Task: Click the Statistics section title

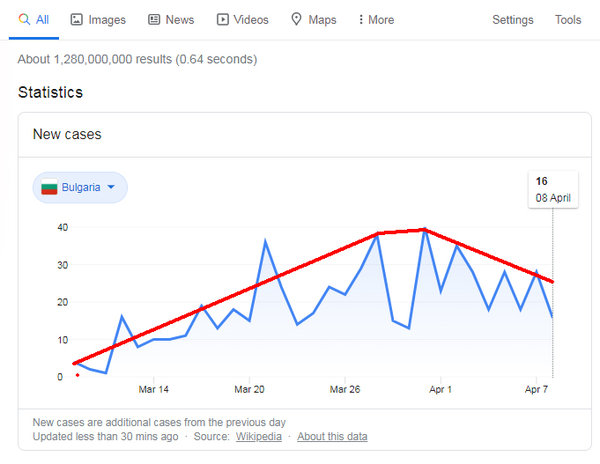Action: coord(50,92)
